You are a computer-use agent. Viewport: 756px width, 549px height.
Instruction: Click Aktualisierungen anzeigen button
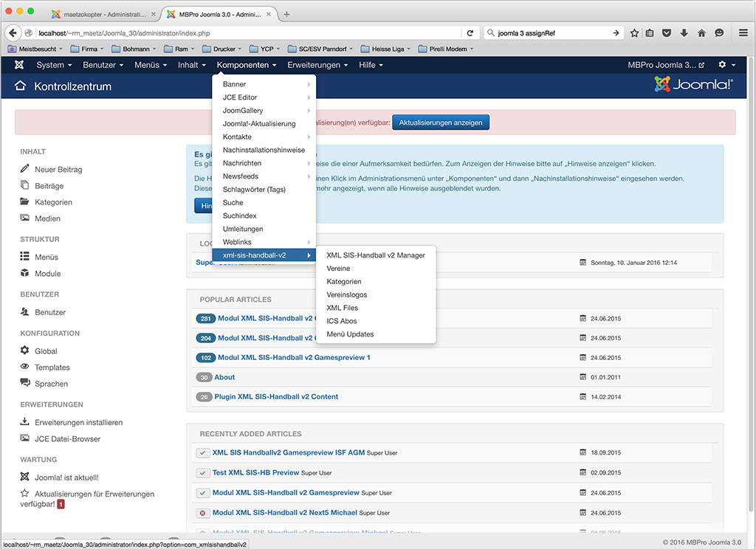point(441,122)
